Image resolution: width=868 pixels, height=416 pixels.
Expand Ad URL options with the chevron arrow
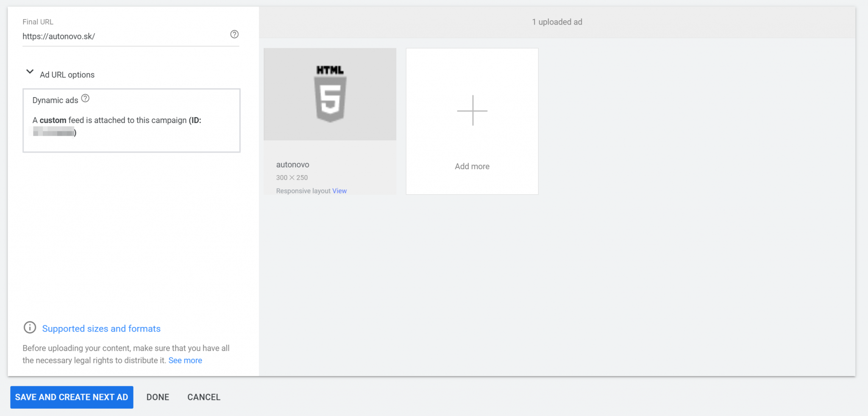click(x=30, y=72)
